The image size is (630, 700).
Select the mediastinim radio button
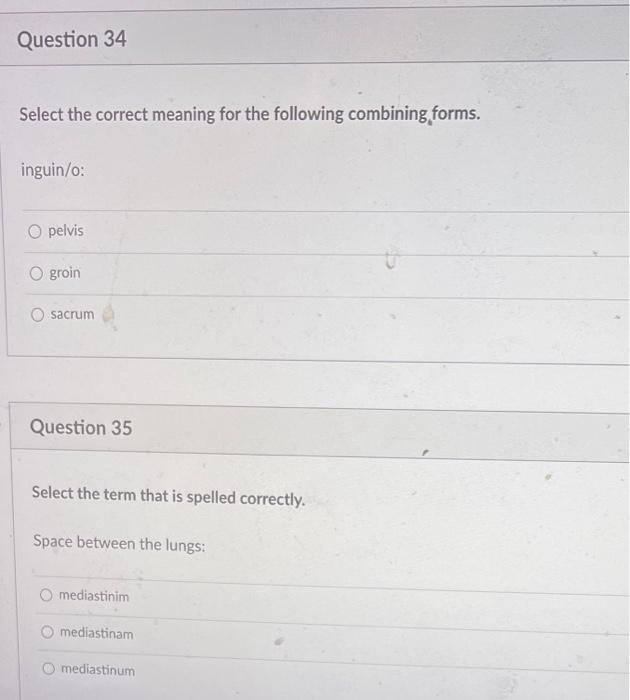(46, 595)
